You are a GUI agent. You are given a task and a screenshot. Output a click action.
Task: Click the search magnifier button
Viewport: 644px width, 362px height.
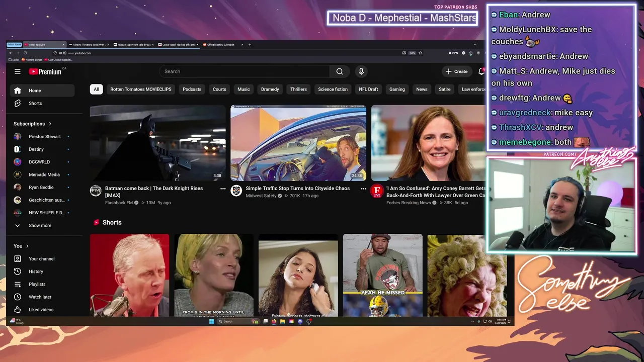point(340,71)
